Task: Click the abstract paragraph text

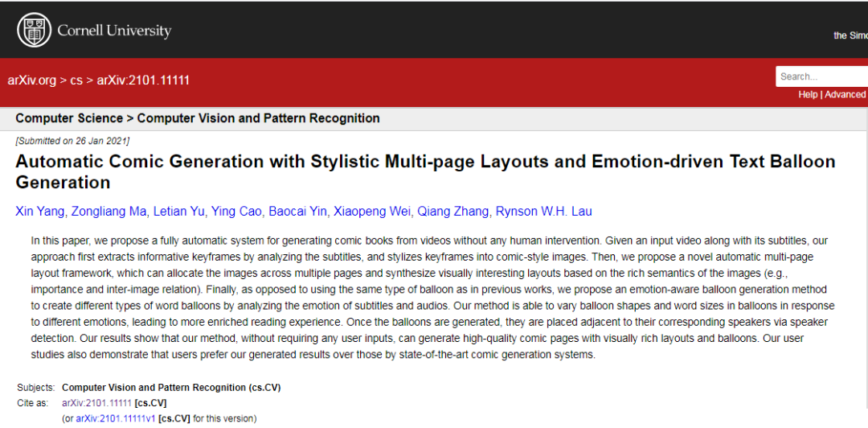Action: [x=433, y=298]
